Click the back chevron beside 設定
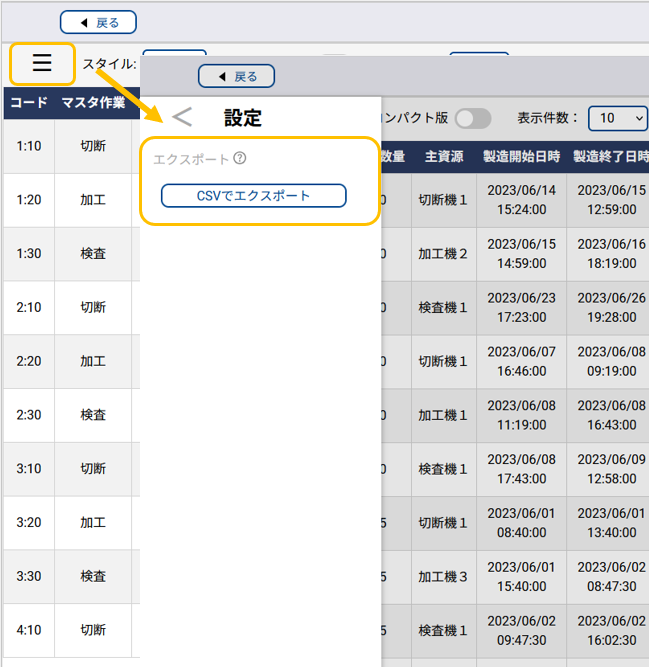The image size is (649, 667). [x=182, y=117]
